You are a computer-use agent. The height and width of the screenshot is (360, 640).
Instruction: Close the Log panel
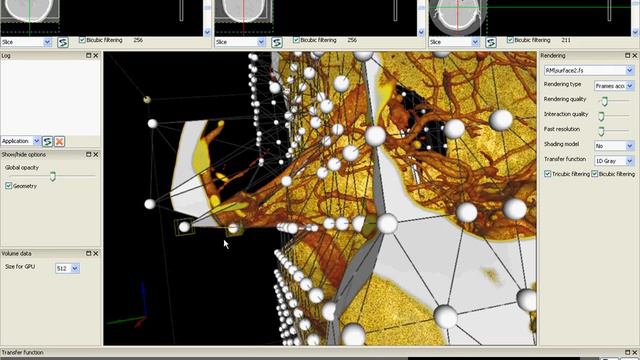[96, 55]
